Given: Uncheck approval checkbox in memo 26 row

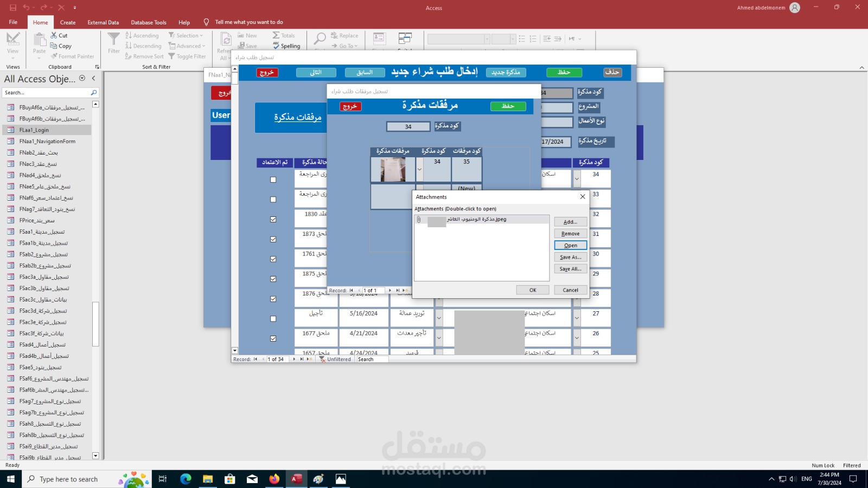Looking at the screenshot, I should pos(273,339).
